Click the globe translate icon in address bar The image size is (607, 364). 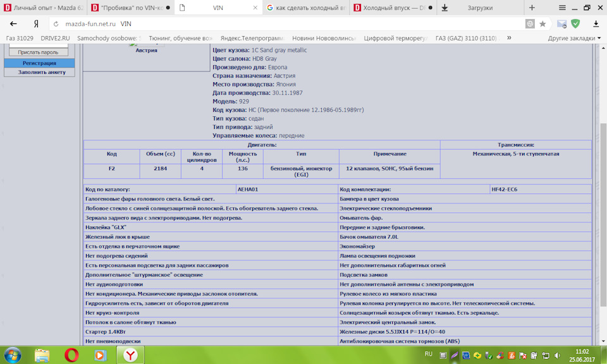(x=530, y=24)
